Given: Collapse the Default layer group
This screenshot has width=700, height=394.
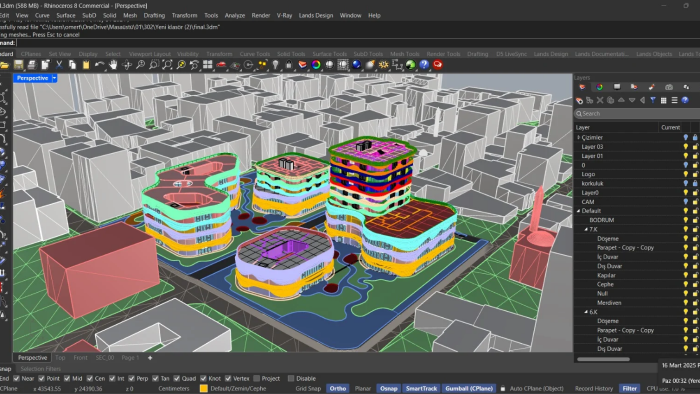Looking at the screenshot, I should click(579, 211).
